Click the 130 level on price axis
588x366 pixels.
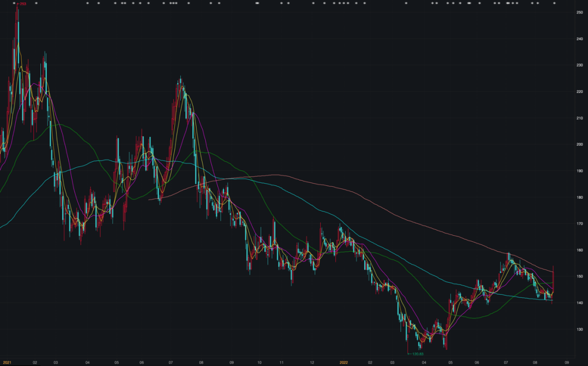point(580,330)
